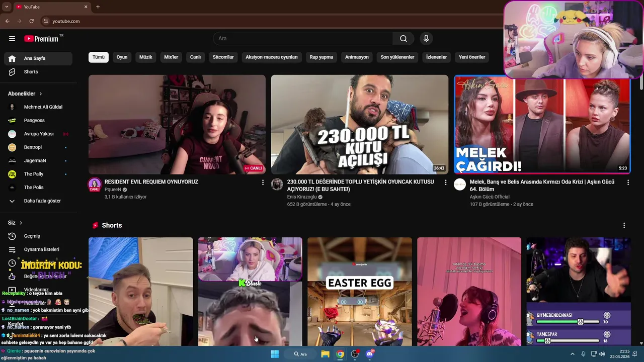
Task: Start voice search with microphone icon
Action: [426, 39]
